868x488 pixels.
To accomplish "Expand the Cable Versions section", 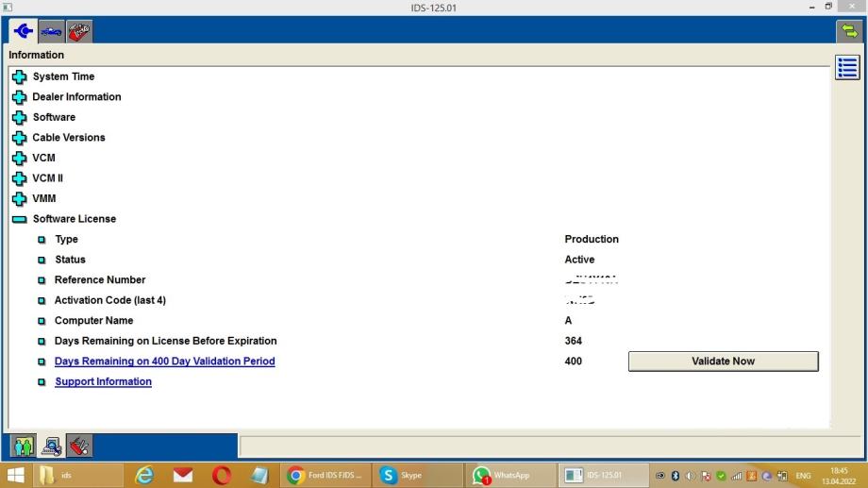I will (20, 138).
